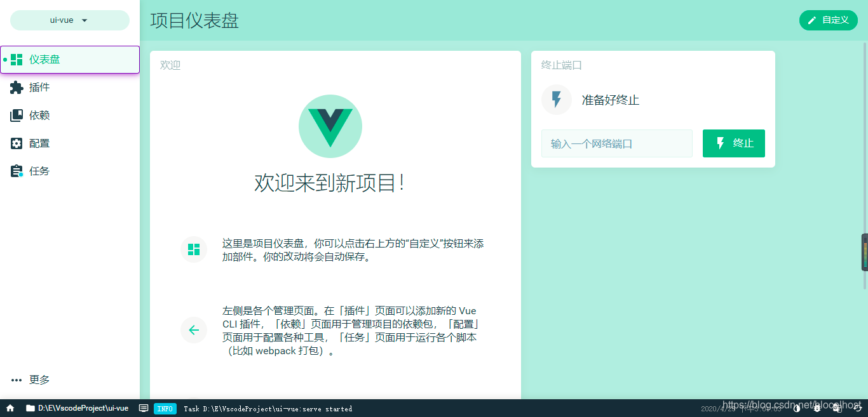Click the Vue logo in welcome card
The width and height of the screenshot is (868, 417).
330,126
